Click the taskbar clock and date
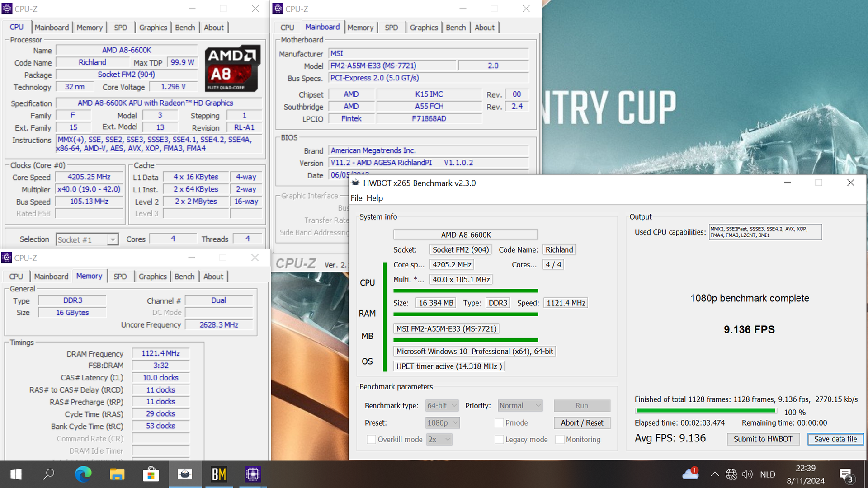 click(x=806, y=474)
